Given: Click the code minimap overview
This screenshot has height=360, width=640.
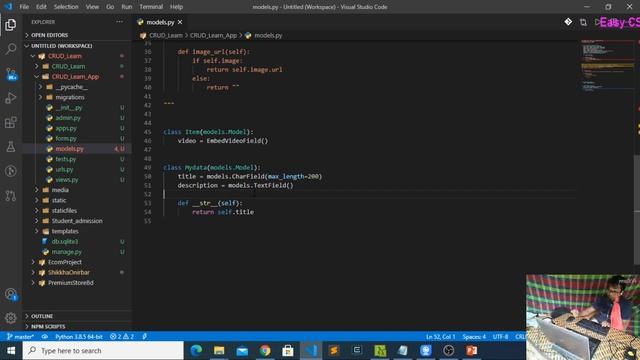Looking at the screenshot, I should (607, 65).
